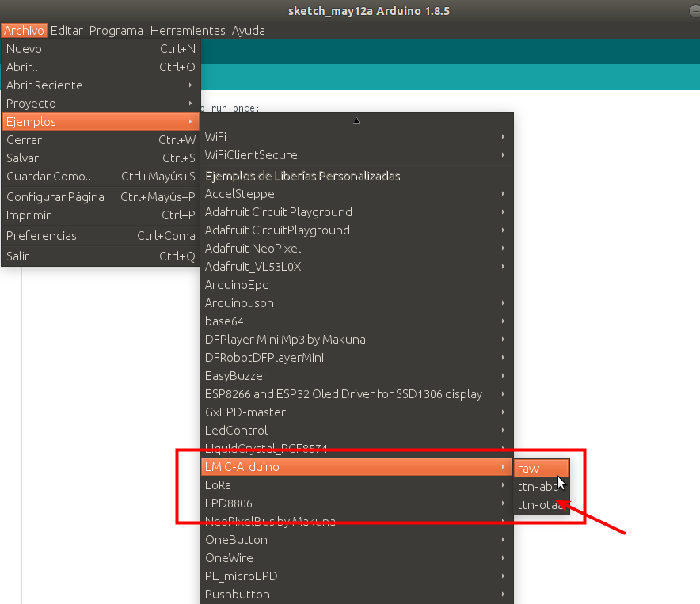Choose Salir to quit Arduino
Viewport: 700px width, 604px height.
(x=101, y=256)
